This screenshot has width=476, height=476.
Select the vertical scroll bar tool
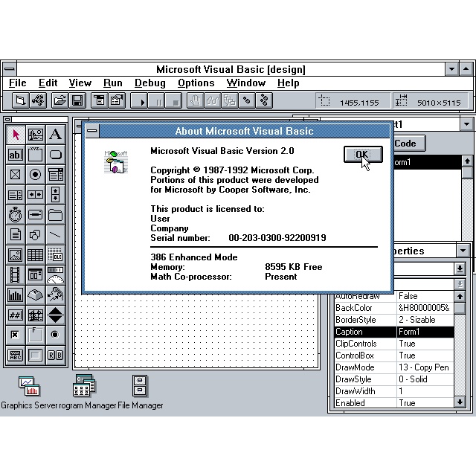point(56,195)
